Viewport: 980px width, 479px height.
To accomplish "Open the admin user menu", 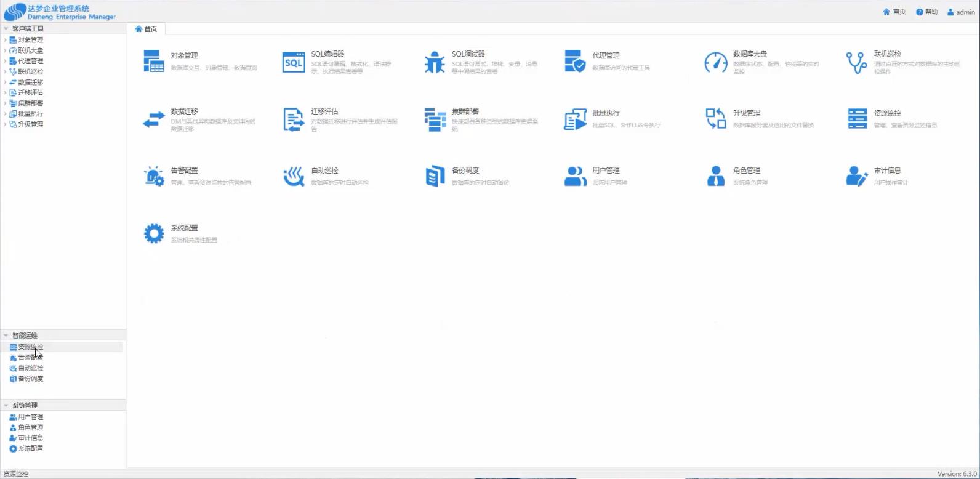I will pyautogui.click(x=961, y=12).
